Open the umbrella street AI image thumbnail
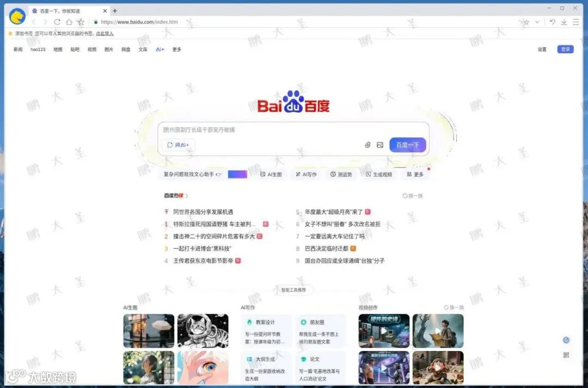588x388 pixels. (x=149, y=331)
